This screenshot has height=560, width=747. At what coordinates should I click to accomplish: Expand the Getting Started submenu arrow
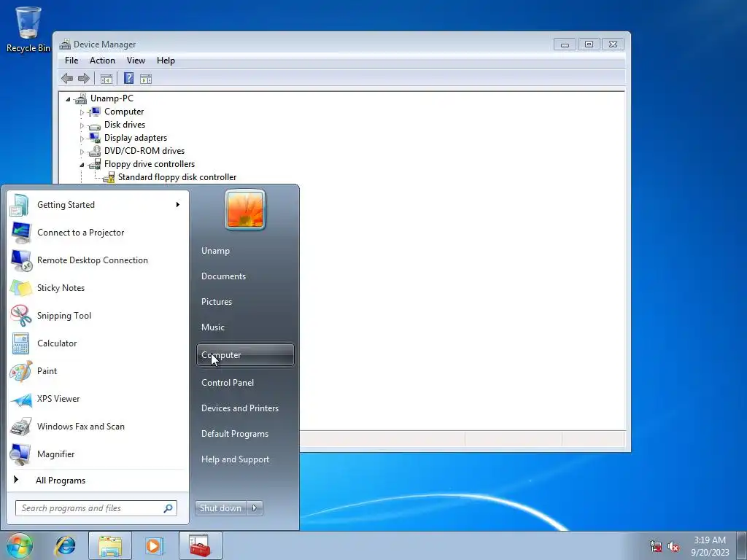tap(178, 205)
